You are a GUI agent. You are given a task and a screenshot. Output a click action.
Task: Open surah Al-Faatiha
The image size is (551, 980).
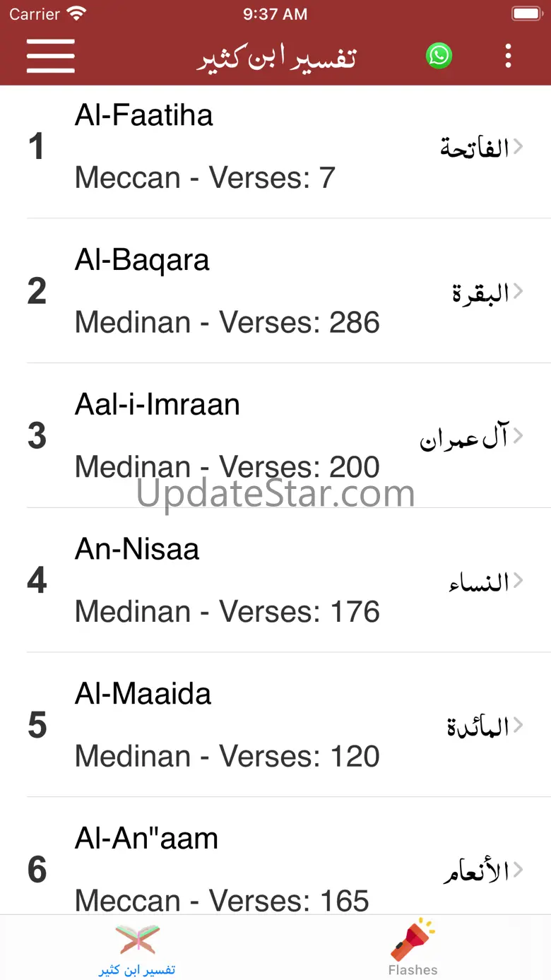(x=144, y=116)
